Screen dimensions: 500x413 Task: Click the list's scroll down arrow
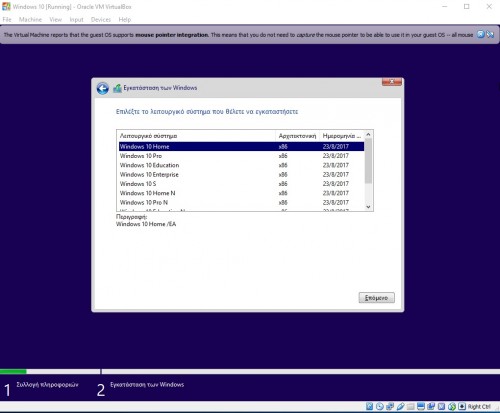tap(368, 207)
